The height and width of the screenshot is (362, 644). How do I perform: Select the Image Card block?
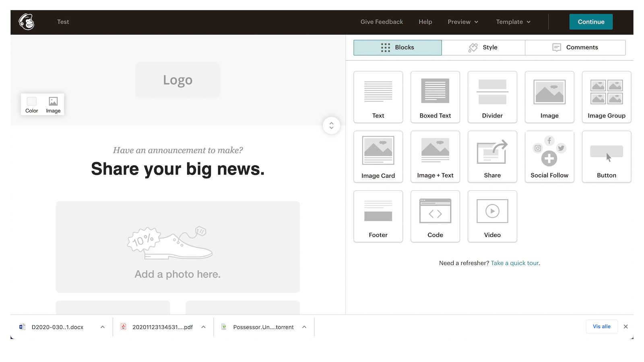(378, 156)
